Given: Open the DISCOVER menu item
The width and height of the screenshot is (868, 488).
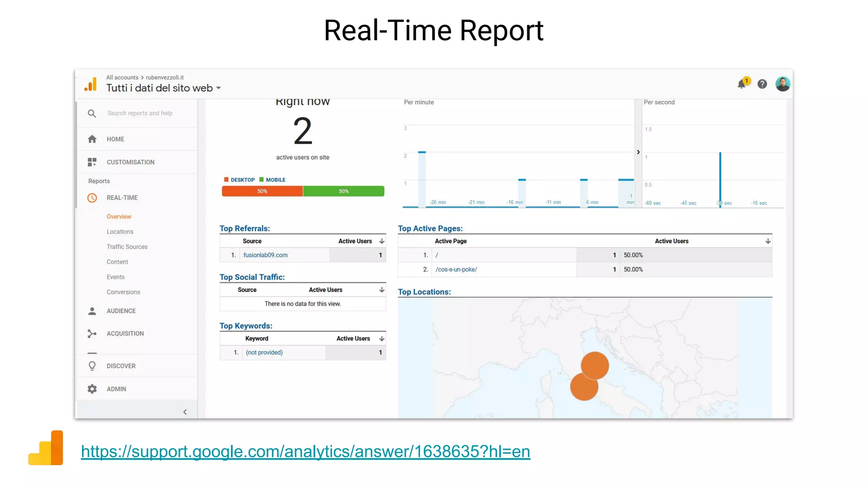Looking at the screenshot, I should pos(121,366).
